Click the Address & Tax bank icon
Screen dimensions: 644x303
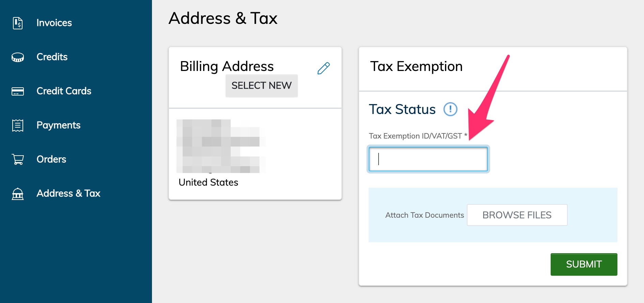[x=18, y=193]
